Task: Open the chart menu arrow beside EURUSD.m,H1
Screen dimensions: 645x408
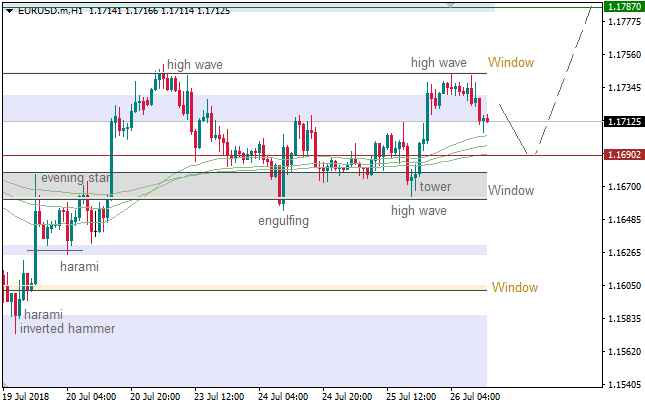Action: click(9, 10)
